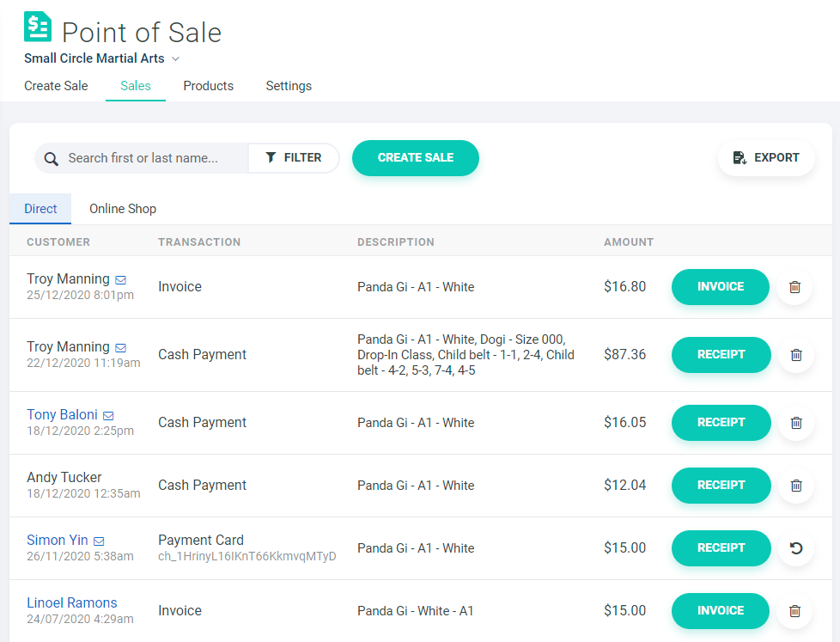Delete Linoel Ramons' $15.00 invoice
This screenshot has width=840, height=642.
pos(794,611)
